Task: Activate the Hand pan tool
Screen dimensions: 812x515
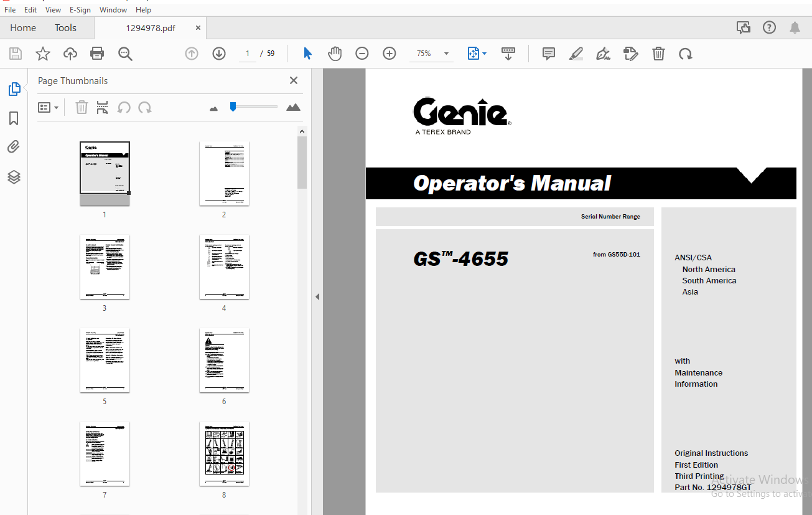Action: tap(335, 54)
